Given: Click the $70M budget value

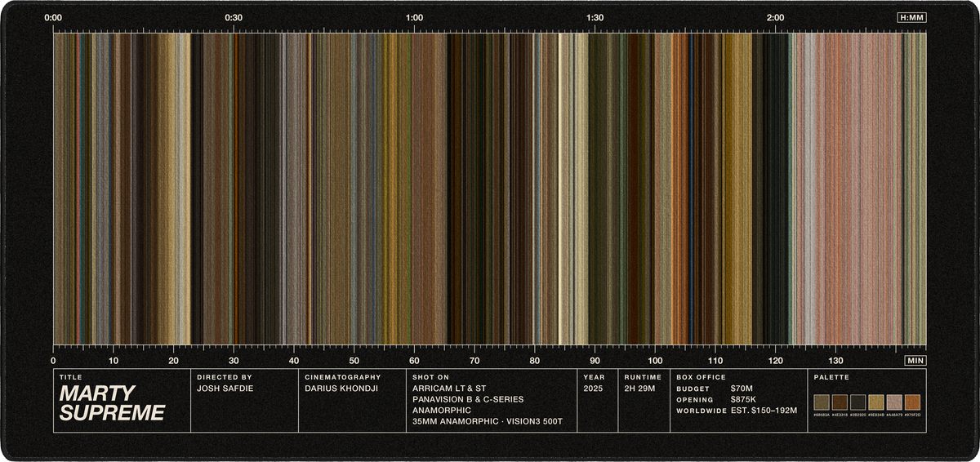Looking at the screenshot, I should 742,389.
